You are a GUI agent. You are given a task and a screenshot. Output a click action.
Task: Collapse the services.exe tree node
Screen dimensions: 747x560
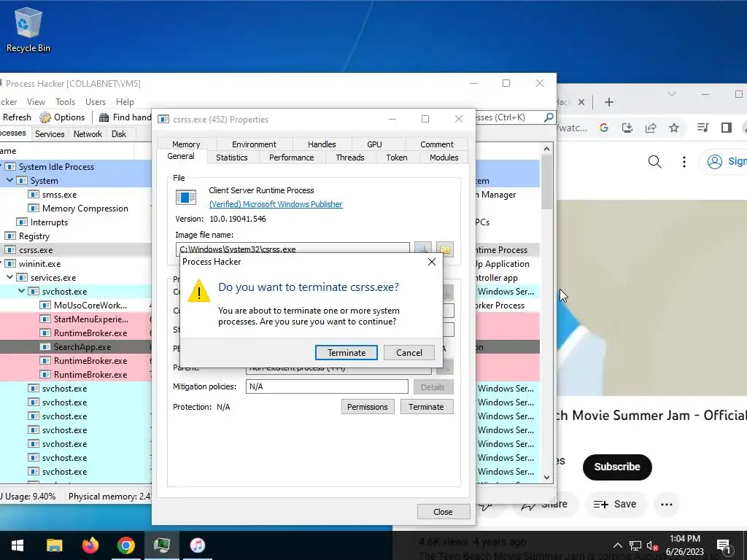[x=9, y=277]
